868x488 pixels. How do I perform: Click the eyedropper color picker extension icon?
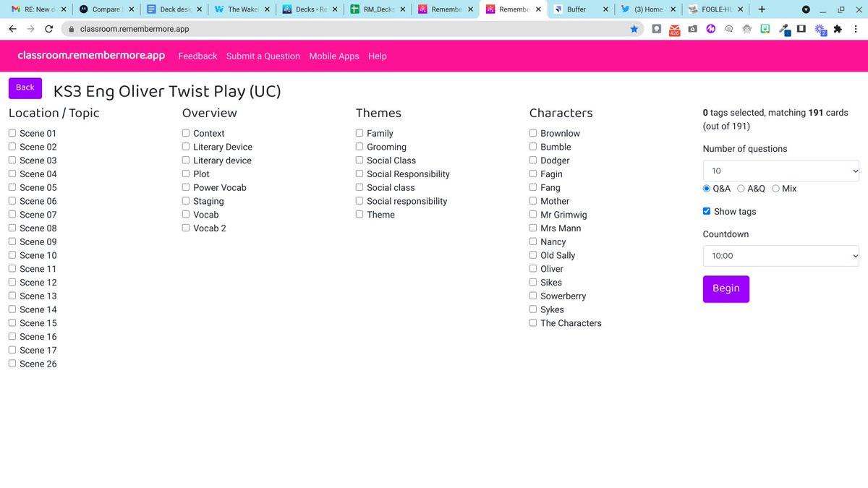coord(784,28)
